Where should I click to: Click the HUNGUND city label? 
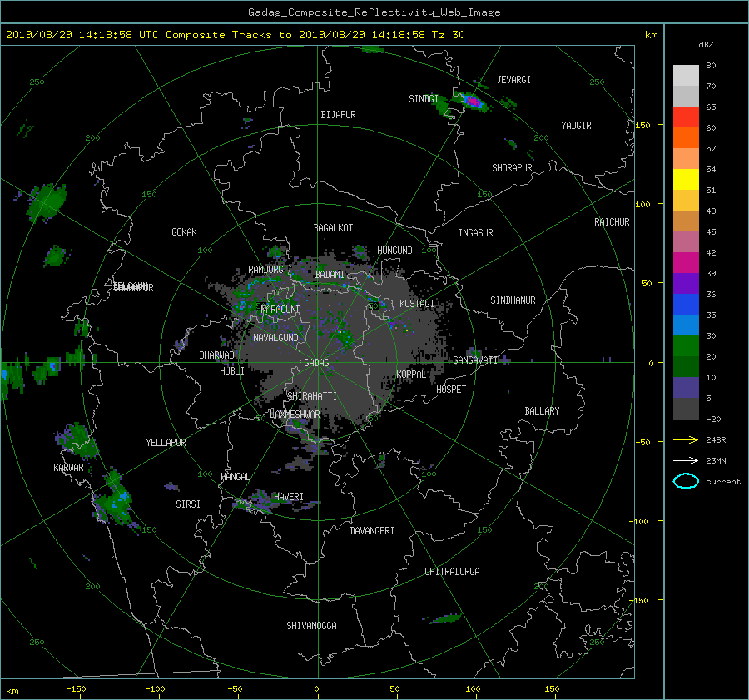394,251
